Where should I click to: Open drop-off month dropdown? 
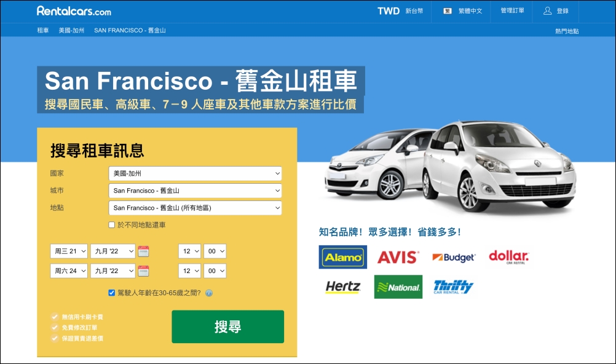(x=113, y=271)
